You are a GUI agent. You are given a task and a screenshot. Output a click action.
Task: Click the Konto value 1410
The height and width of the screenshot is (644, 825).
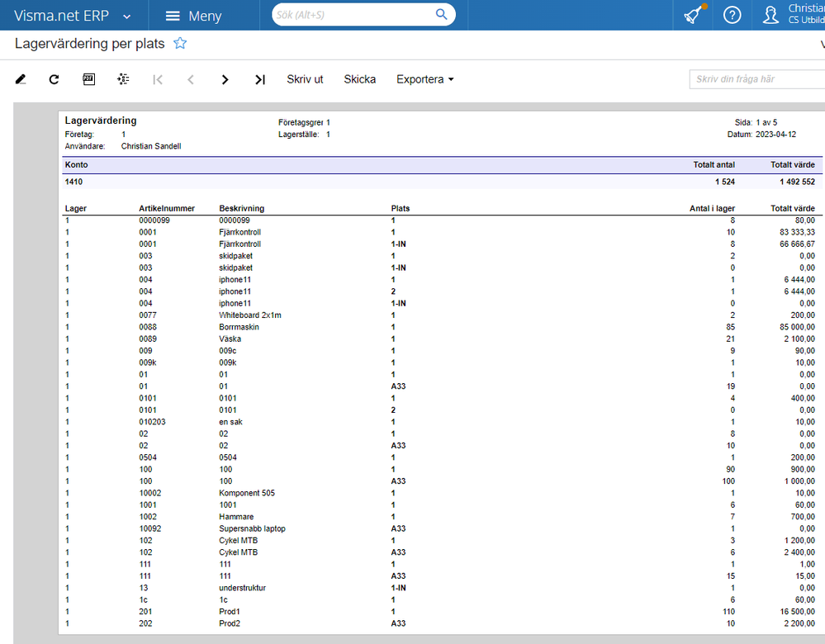pyautogui.click(x=73, y=182)
